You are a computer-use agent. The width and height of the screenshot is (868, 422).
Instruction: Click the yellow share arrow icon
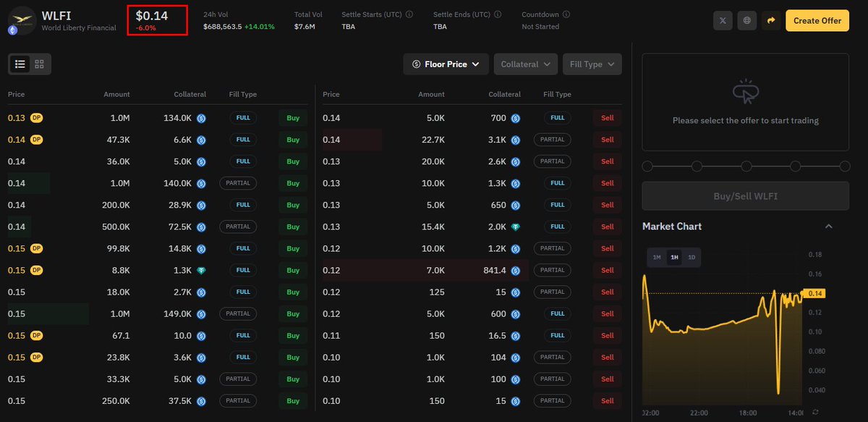pyautogui.click(x=772, y=20)
